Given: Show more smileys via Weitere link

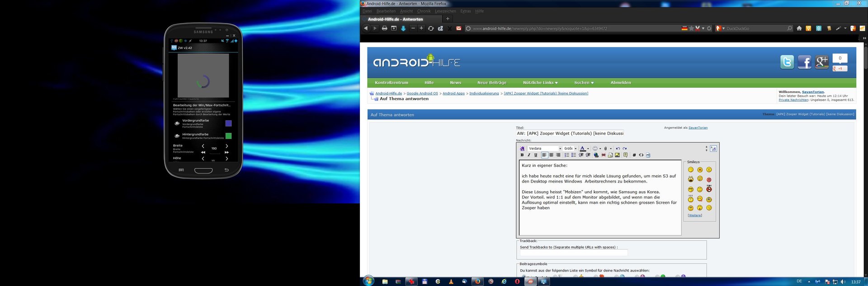Looking at the screenshot, I should pyautogui.click(x=695, y=216).
